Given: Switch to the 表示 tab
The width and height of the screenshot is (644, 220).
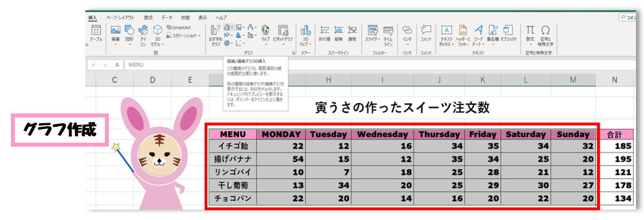Looking at the screenshot, I should coord(203,17).
